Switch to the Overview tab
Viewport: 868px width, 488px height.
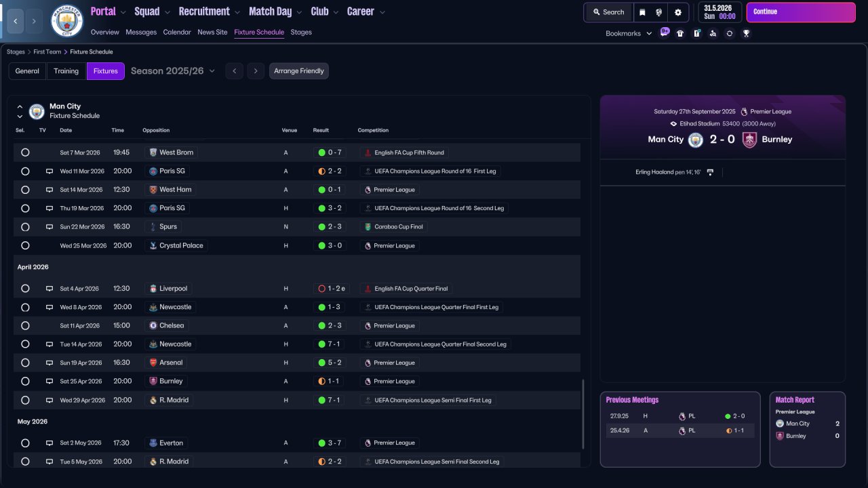(104, 32)
